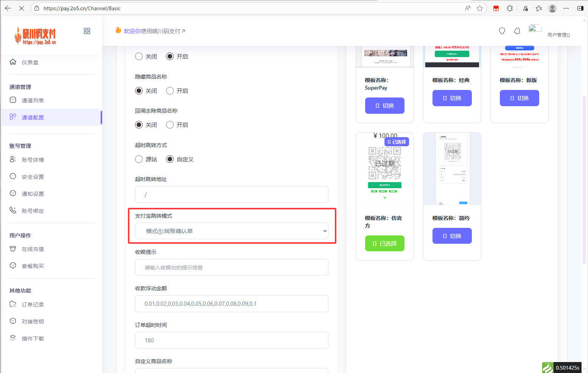Click the red extension icon in toolbar

[496, 8]
